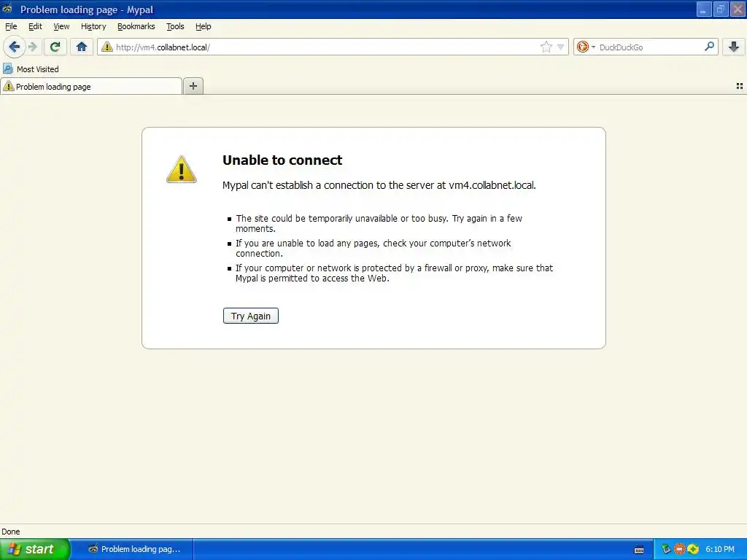747x560 pixels.
Task: Open the DuckDuckGo search engine selector
Action: [586, 47]
